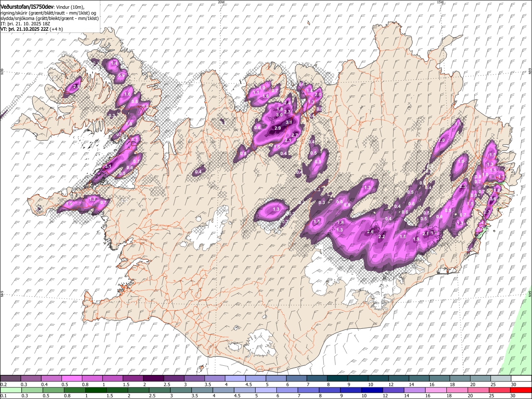Image resolution: width=532 pixels, height=399 pixels.
Task: Select pink lower swatch between 16 and 18
Action: pos(436,390)
